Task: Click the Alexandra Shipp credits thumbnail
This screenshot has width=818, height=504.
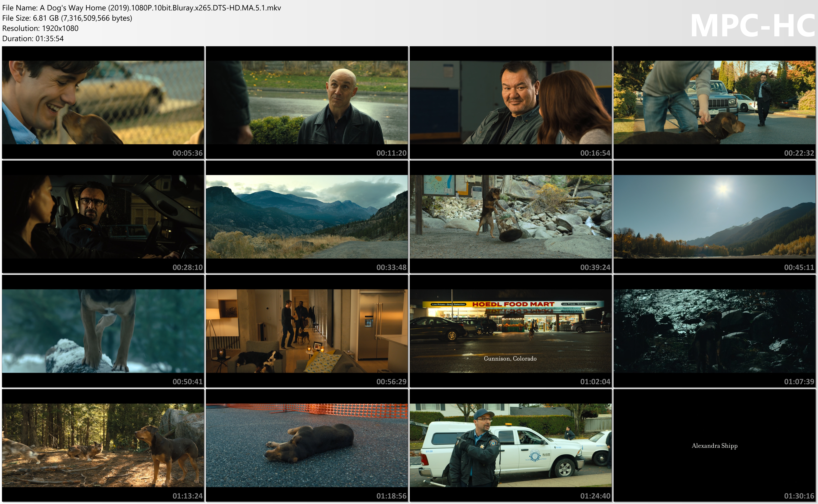Action: pos(714,445)
